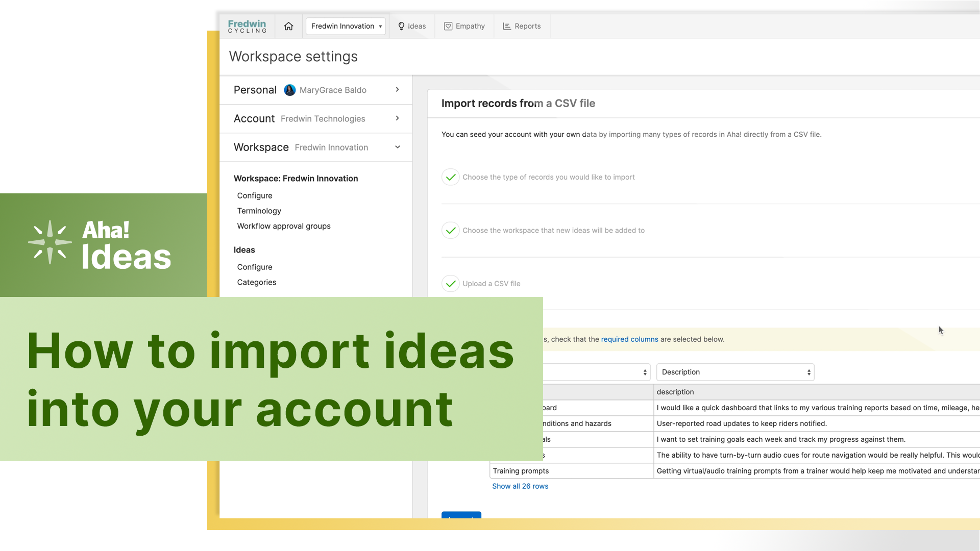Viewport: 980px width, 551px height.
Task: Click the required columns link
Action: click(x=629, y=339)
